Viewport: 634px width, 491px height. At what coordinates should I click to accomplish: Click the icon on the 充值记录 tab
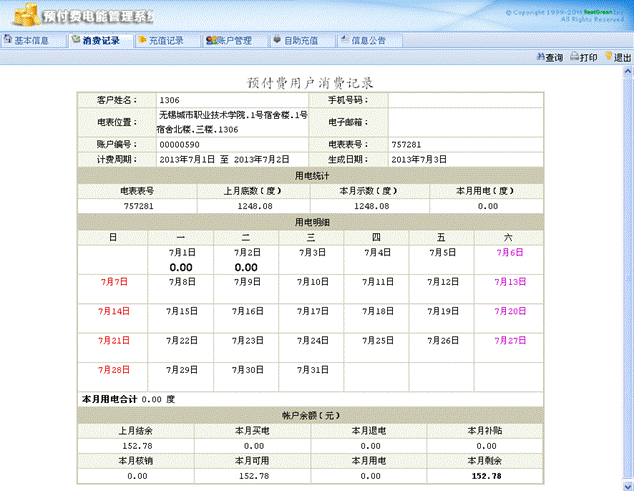coord(141,41)
